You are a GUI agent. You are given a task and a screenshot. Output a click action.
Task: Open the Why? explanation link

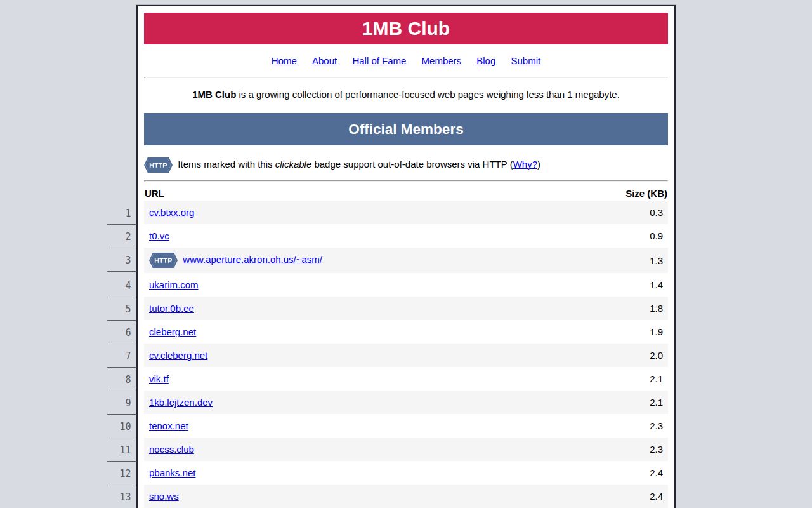525,164
